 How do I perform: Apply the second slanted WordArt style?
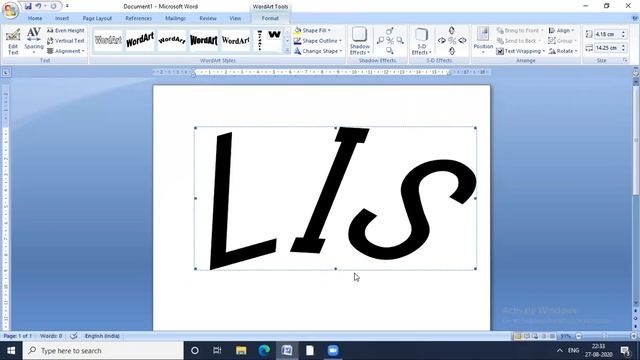point(140,40)
